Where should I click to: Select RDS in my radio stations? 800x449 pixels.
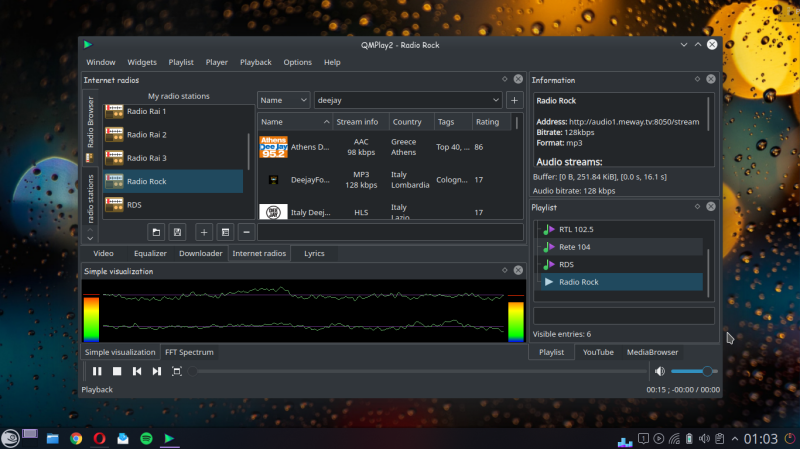tap(173, 205)
